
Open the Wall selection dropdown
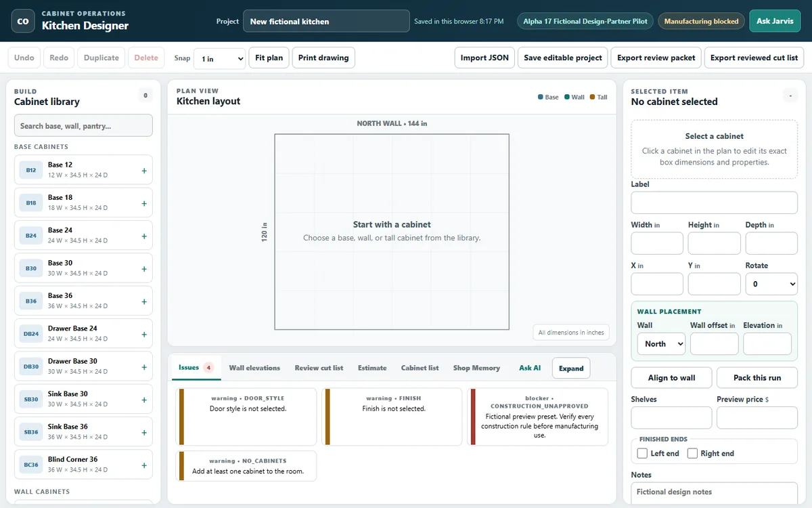coord(661,344)
